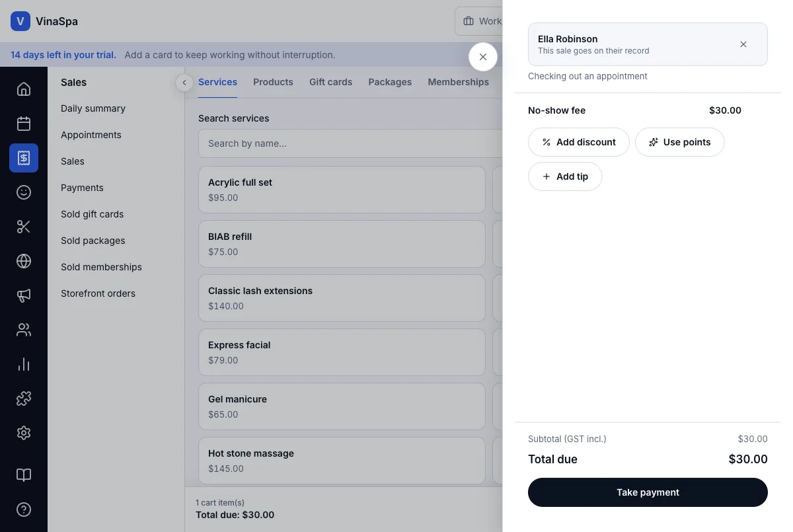Open the scissors Services icon
The height and width of the screenshot is (532, 793).
24,227
